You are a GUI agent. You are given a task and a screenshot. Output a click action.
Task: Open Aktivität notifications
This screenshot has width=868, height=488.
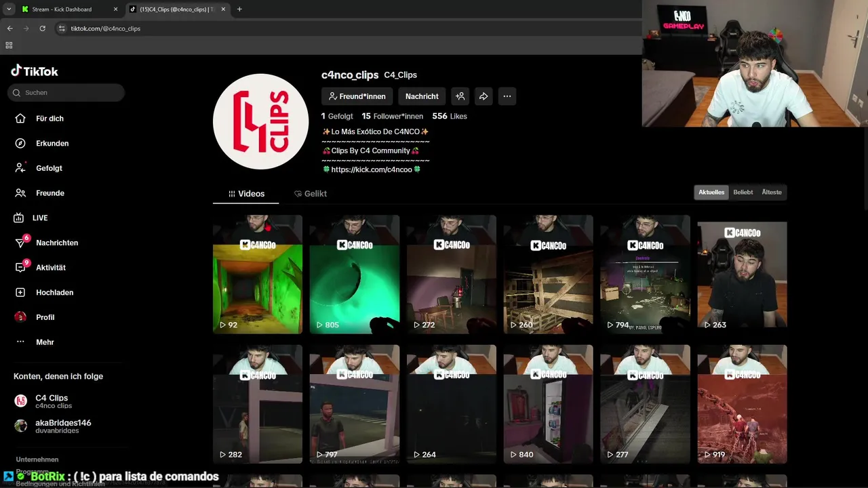pos(41,268)
